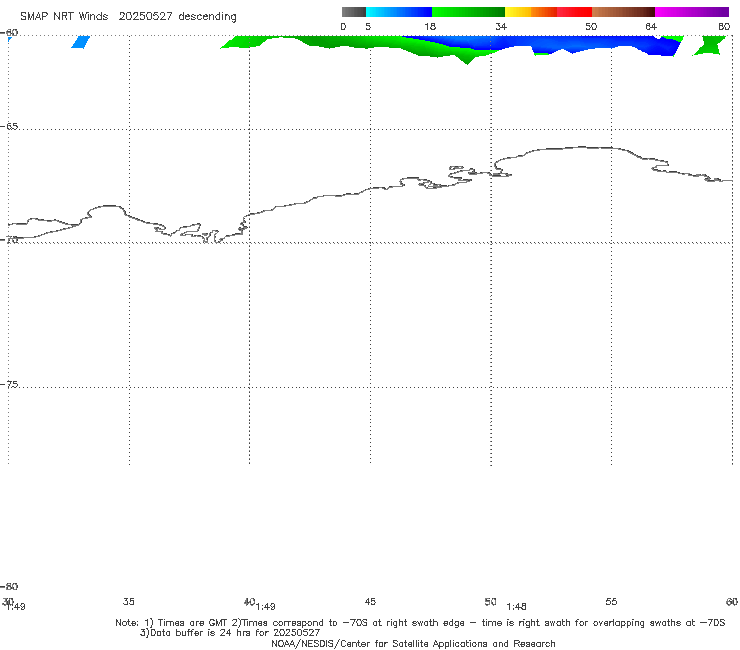Viewport: 740px width, 650px height.
Task: Click the '64' color bar scale label
Action: tap(651, 26)
